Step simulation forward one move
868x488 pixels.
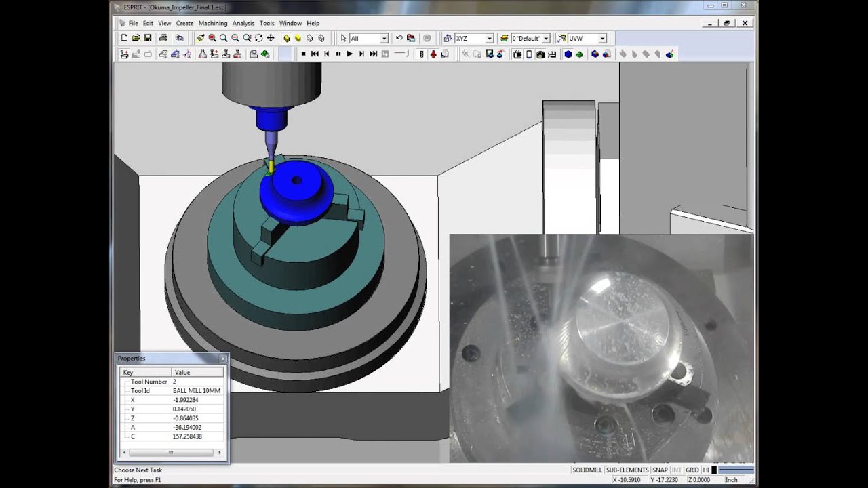(361, 54)
